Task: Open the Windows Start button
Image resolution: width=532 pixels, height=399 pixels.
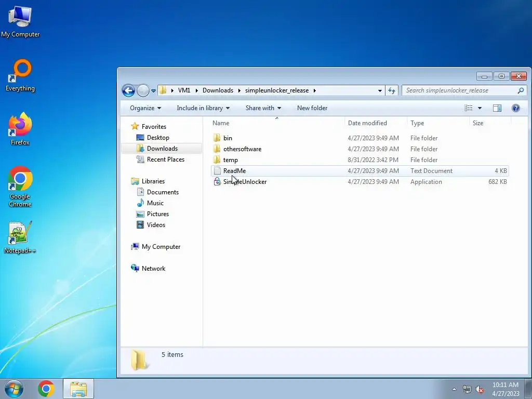Action: coord(14,389)
